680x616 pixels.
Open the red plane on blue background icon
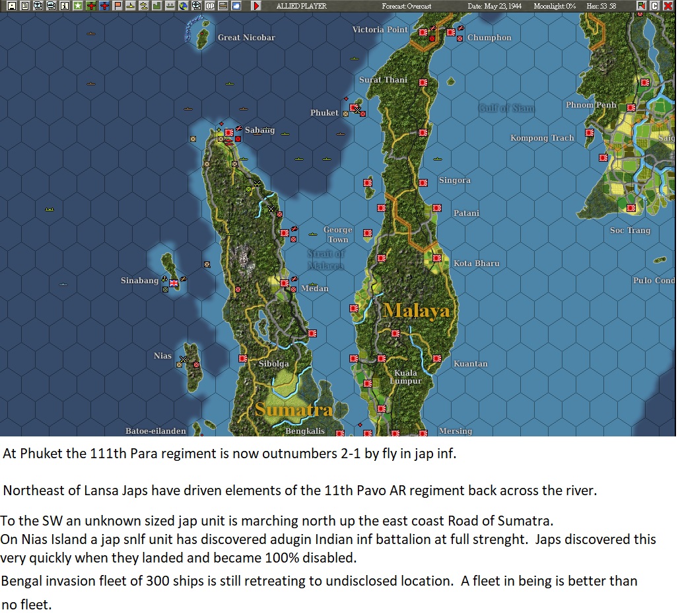click(x=104, y=6)
